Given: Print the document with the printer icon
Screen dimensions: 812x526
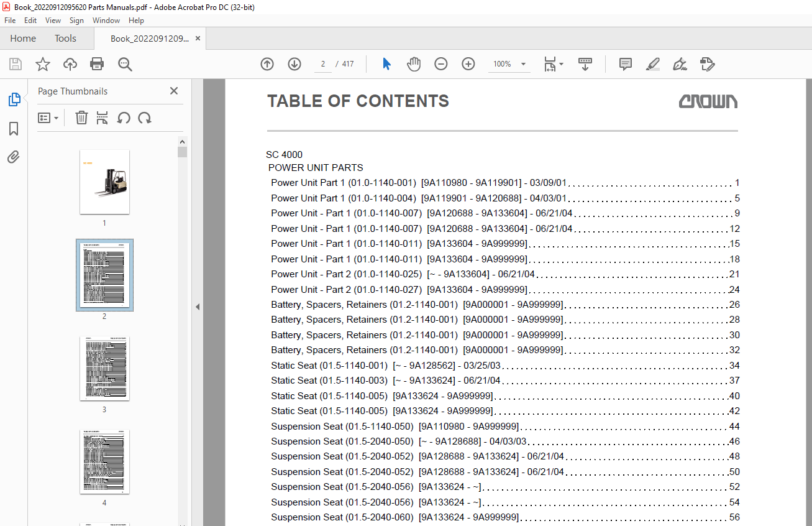Looking at the screenshot, I should tap(97, 64).
